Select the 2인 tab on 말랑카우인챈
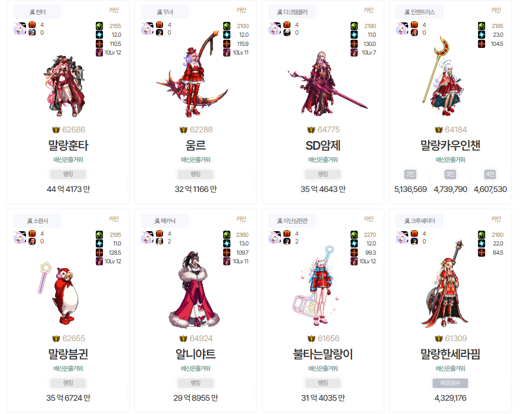The image size is (532, 414). coord(411,174)
